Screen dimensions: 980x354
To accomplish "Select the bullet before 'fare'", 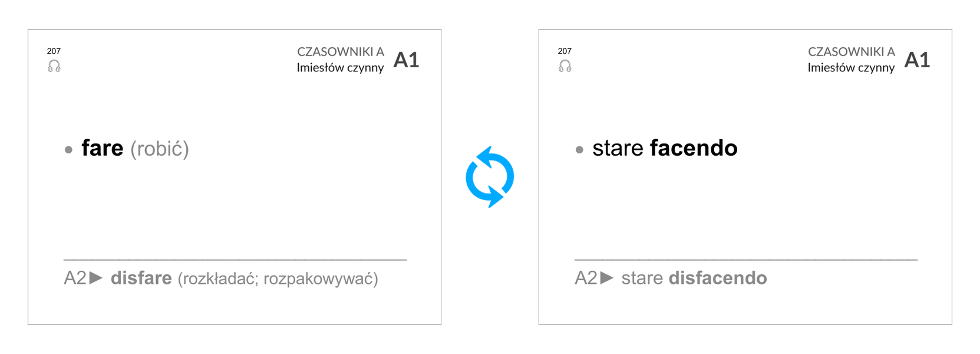I will tap(68, 150).
